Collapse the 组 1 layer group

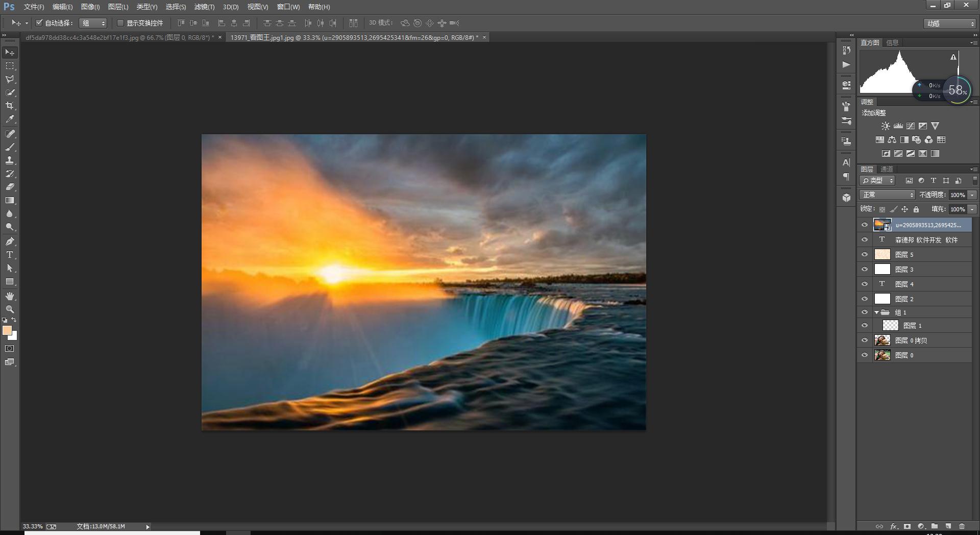pyautogui.click(x=876, y=312)
